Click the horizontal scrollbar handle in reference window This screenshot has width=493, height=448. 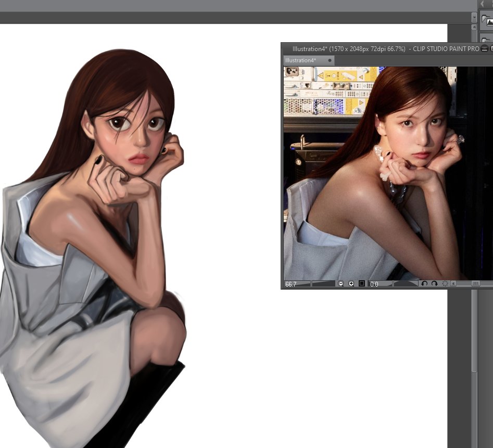(x=475, y=284)
